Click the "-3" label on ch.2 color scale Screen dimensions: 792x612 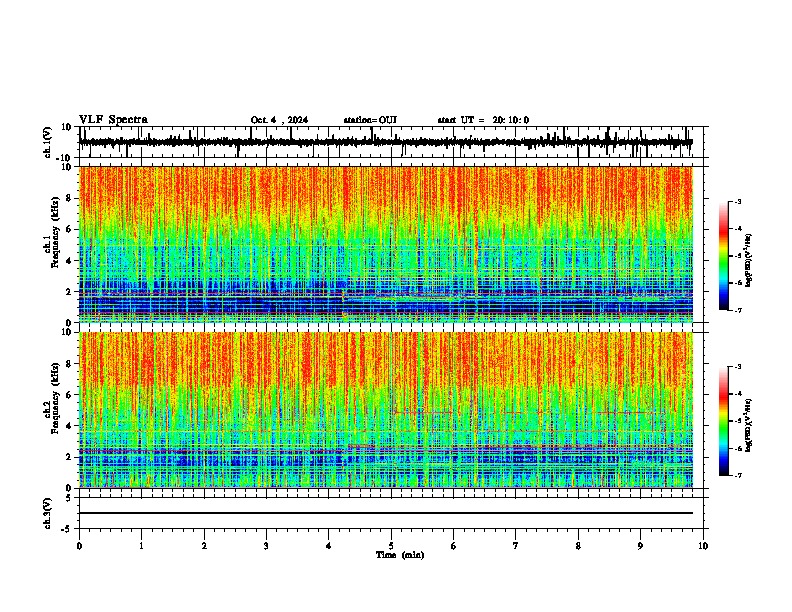tap(738, 367)
